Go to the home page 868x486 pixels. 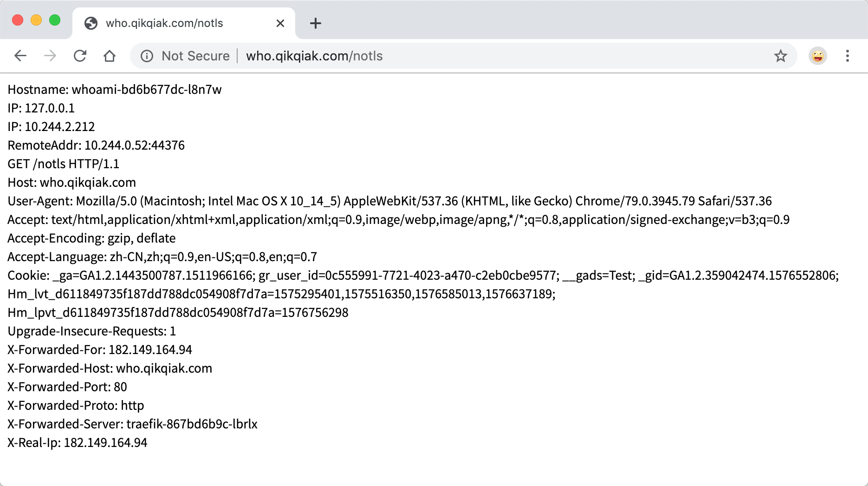110,56
